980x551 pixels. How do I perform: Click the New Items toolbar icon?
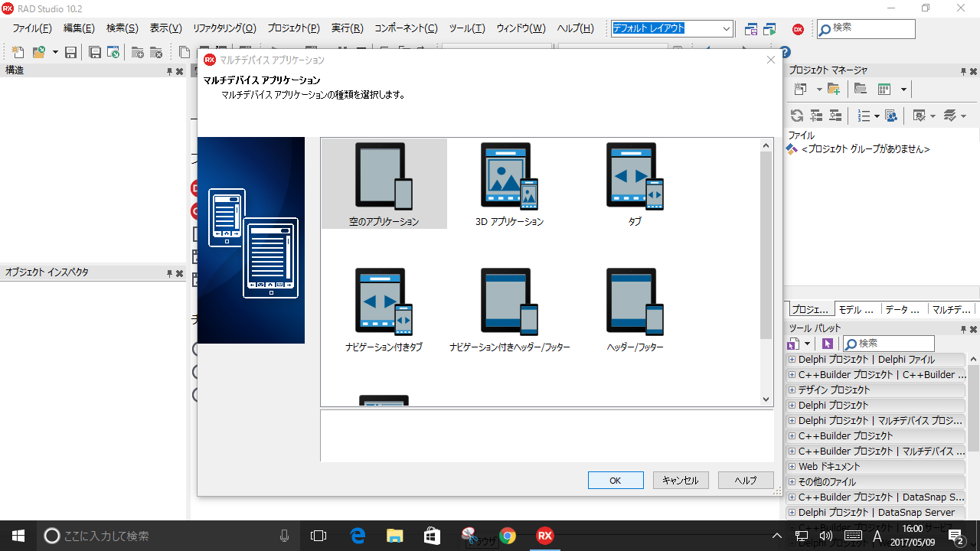click(x=18, y=52)
